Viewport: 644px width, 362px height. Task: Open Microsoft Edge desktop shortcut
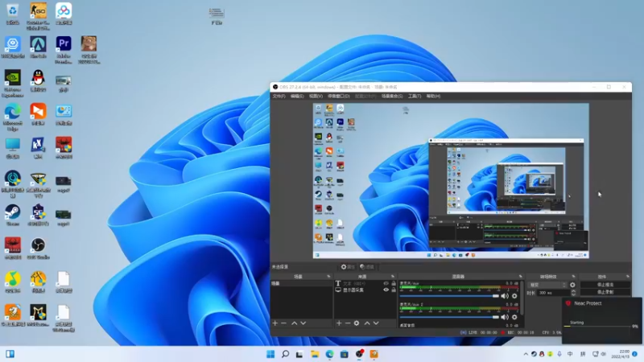tap(13, 117)
